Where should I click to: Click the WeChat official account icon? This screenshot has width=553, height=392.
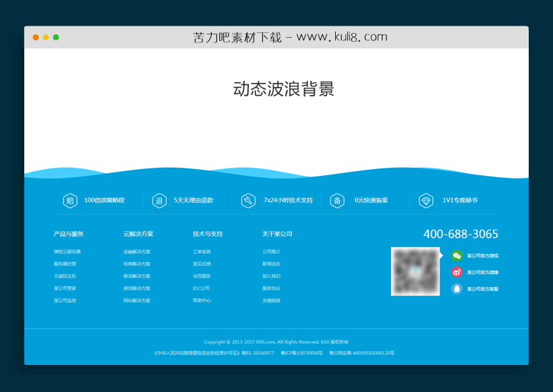(x=457, y=255)
